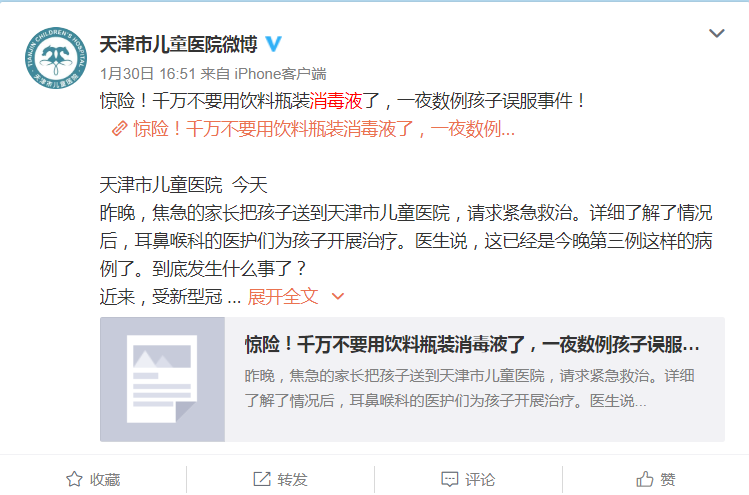Click the red 消毒液 keyword link
Screen dimensions: 749x495
pos(336,101)
